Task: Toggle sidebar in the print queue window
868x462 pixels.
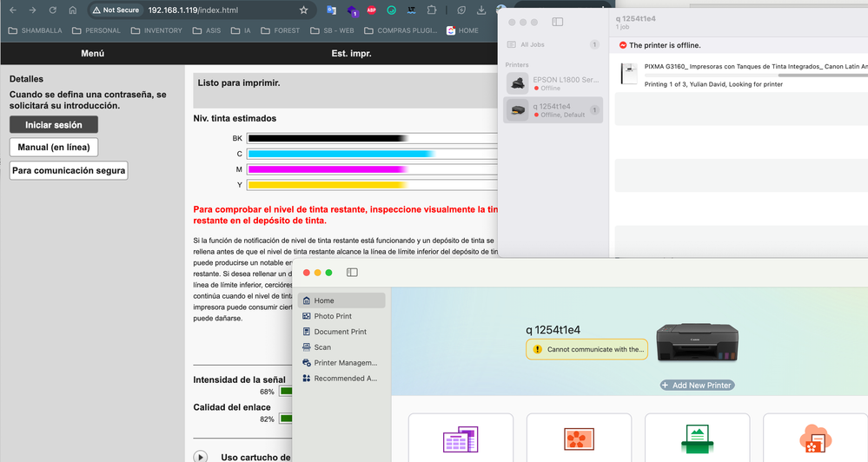Action: coord(558,22)
